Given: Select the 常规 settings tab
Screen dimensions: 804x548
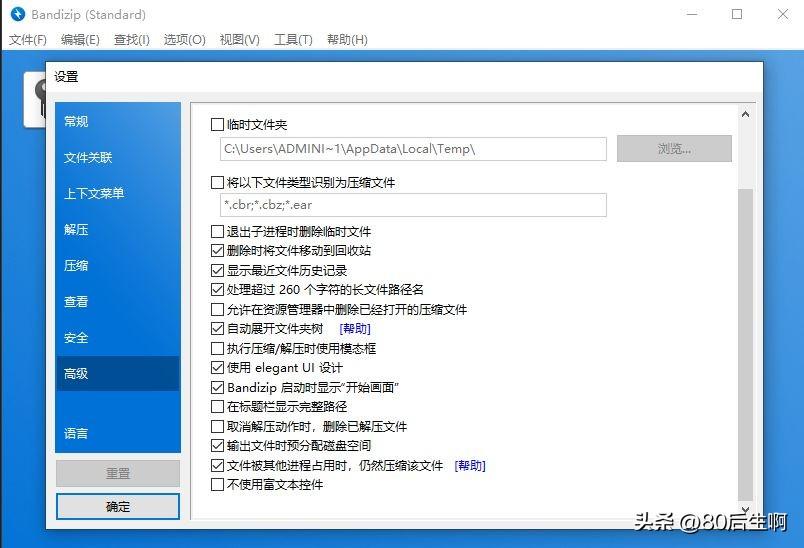Looking at the screenshot, I should [118, 121].
